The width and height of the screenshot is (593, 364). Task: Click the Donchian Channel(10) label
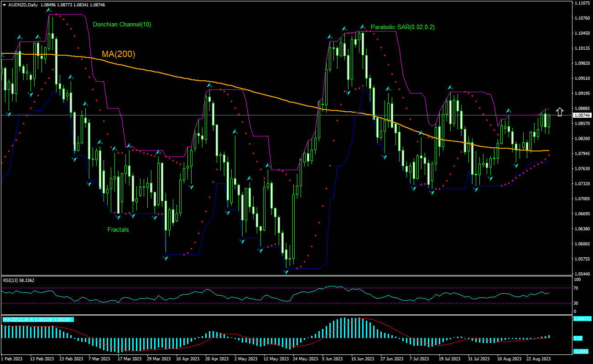122,25
